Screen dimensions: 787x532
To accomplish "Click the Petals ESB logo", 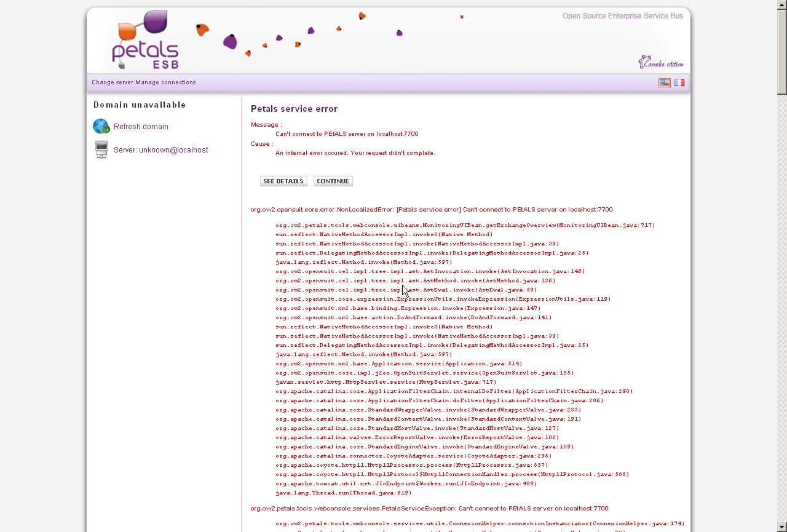I will pos(145,41).
